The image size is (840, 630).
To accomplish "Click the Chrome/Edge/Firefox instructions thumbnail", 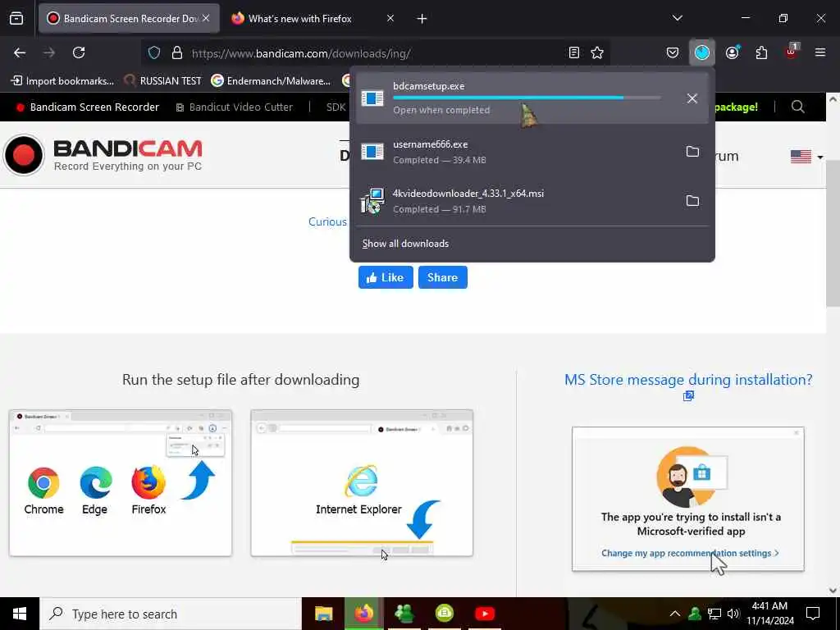I will (121, 483).
